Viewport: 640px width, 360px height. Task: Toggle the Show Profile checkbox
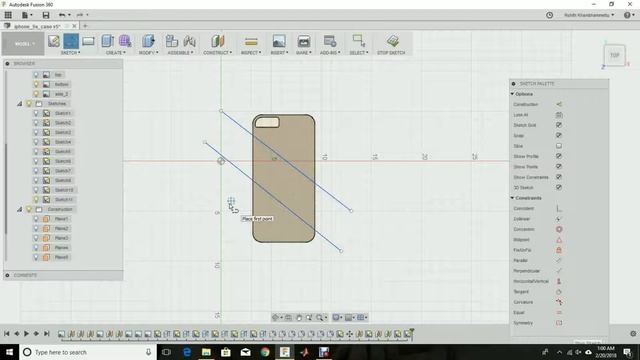pos(559,156)
